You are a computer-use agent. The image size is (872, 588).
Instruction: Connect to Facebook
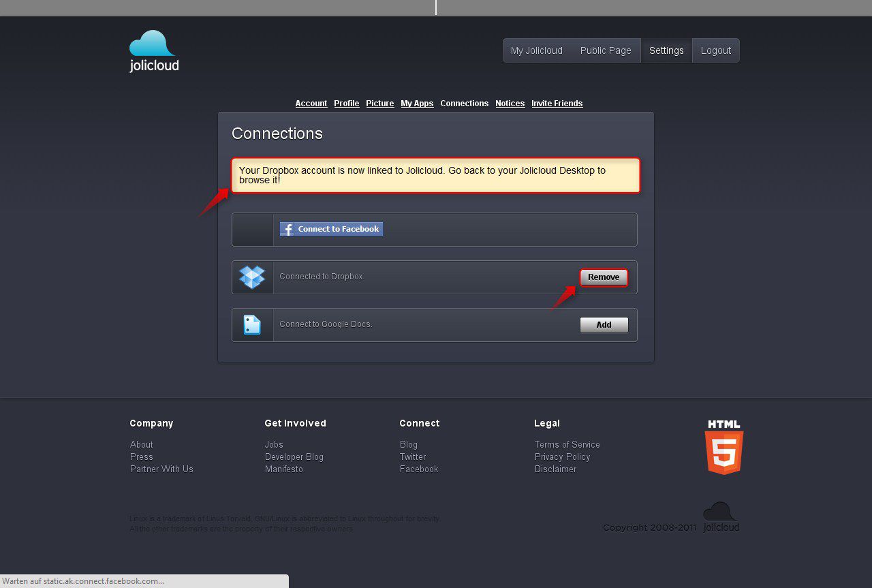pos(331,229)
